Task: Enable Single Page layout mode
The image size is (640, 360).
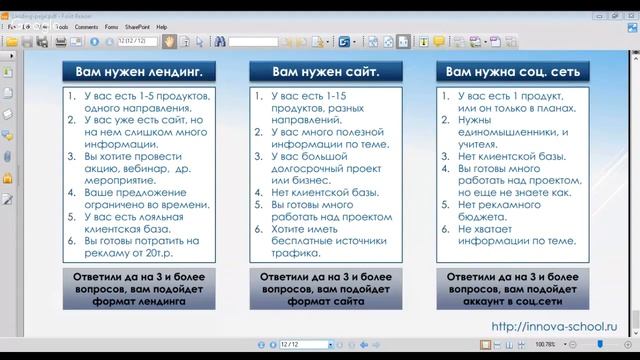Action: click(485, 345)
